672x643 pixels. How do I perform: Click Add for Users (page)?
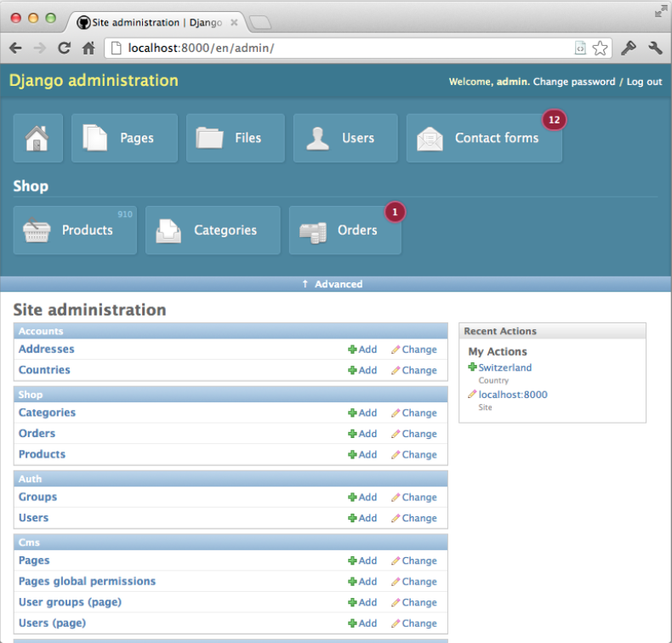[362, 623]
